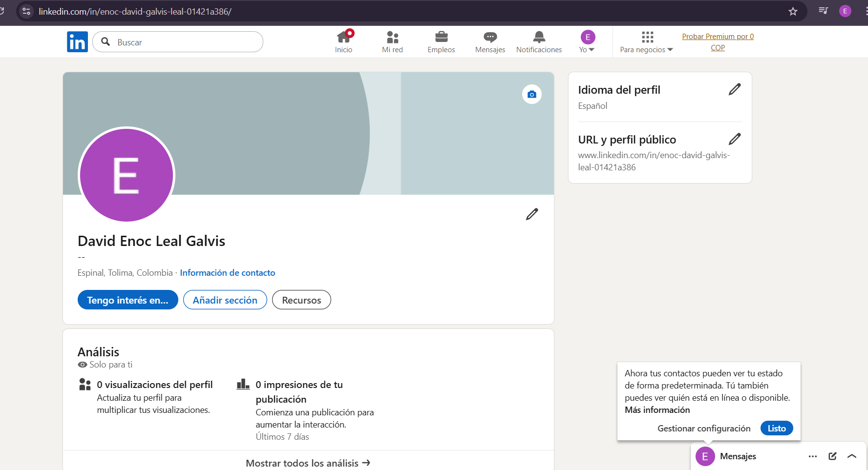Click the Español language text
This screenshot has width=868, height=470.
click(x=593, y=106)
